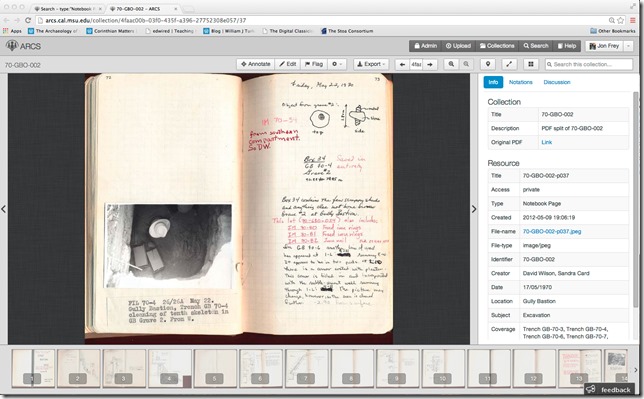Open The Digital Classicist bookmark
Image resolution: width=644 pixels, height=399 pixels.
coord(288,31)
